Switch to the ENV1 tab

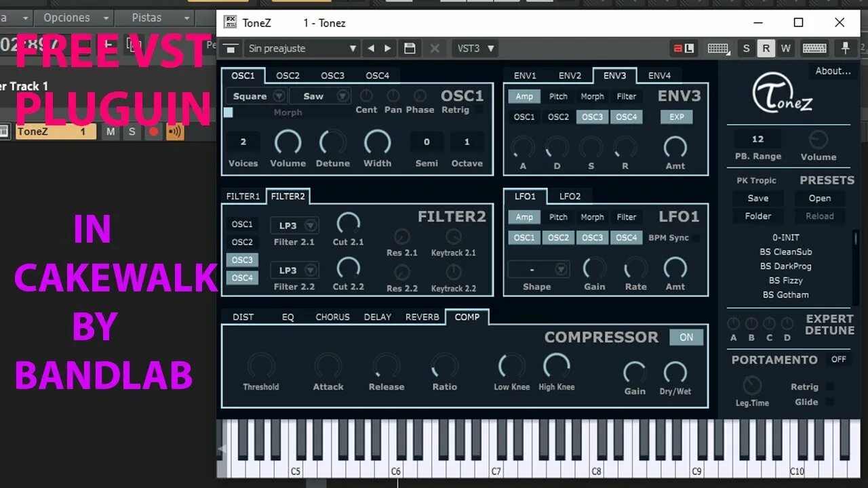(525, 76)
